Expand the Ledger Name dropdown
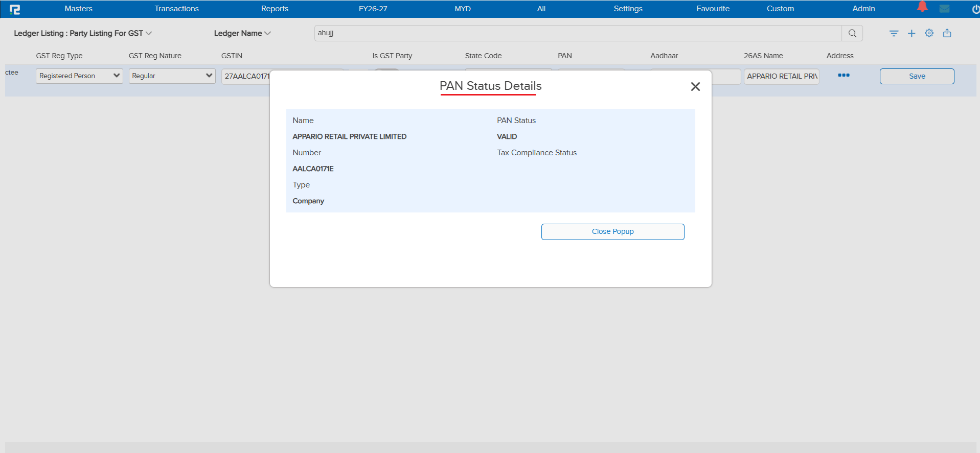The width and height of the screenshot is (980, 453). [x=242, y=33]
